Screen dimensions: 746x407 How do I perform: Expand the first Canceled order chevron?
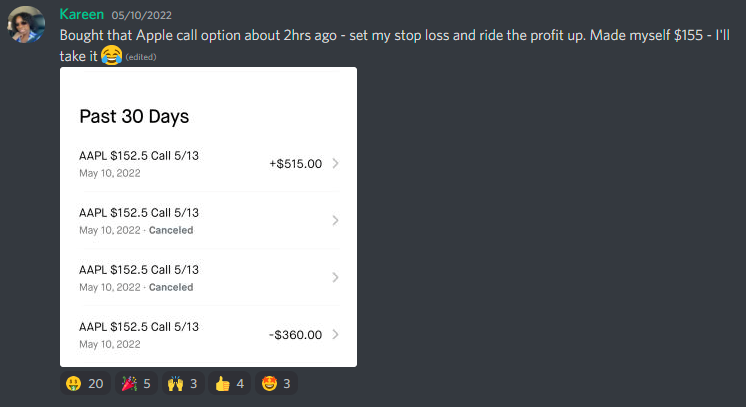(335, 220)
